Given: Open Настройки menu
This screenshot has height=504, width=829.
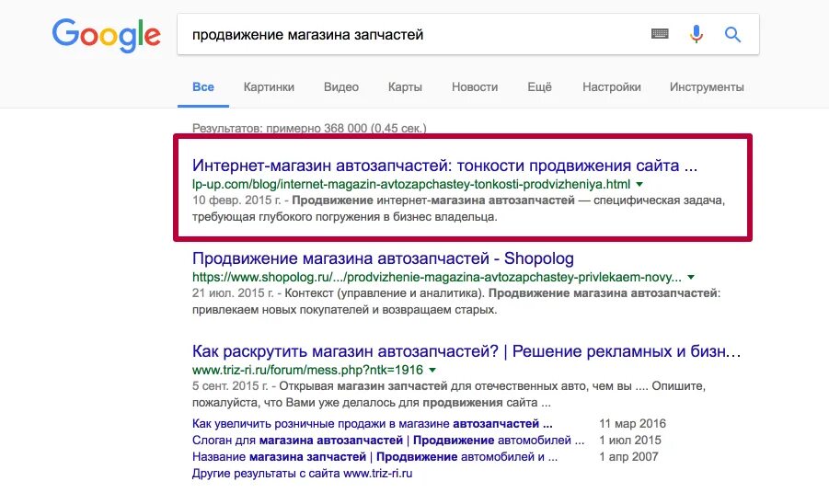Looking at the screenshot, I should coord(612,87).
